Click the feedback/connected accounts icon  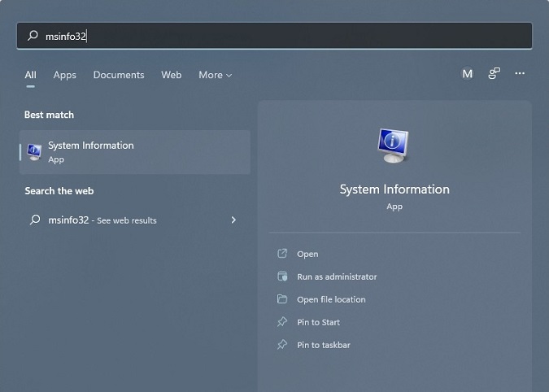tap(494, 73)
